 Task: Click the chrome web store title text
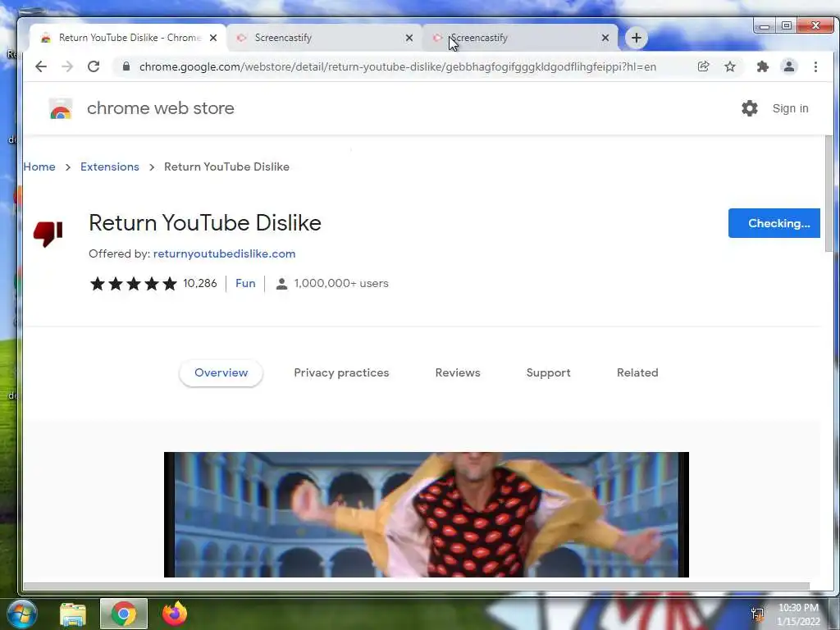tap(161, 108)
